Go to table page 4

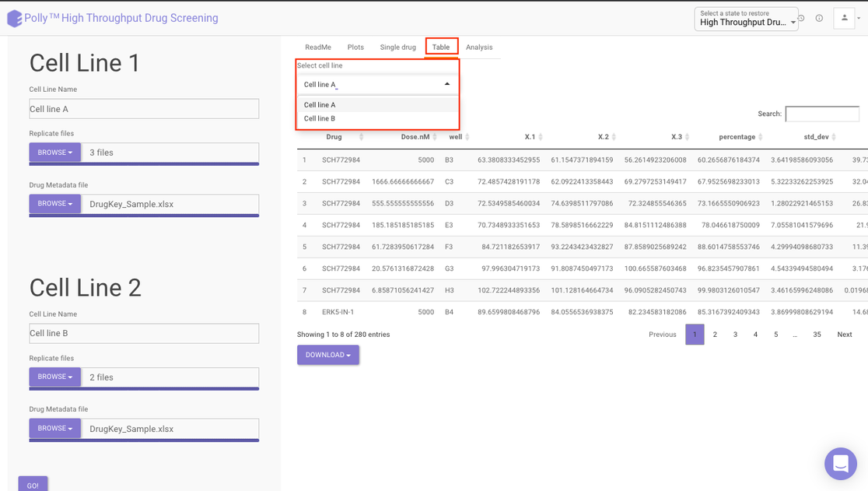point(756,335)
